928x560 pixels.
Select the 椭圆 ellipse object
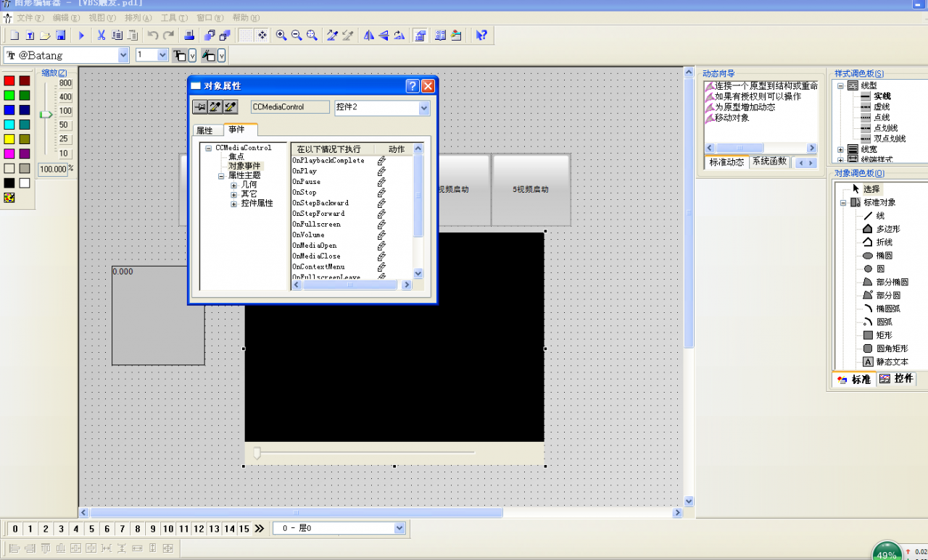click(x=884, y=256)
